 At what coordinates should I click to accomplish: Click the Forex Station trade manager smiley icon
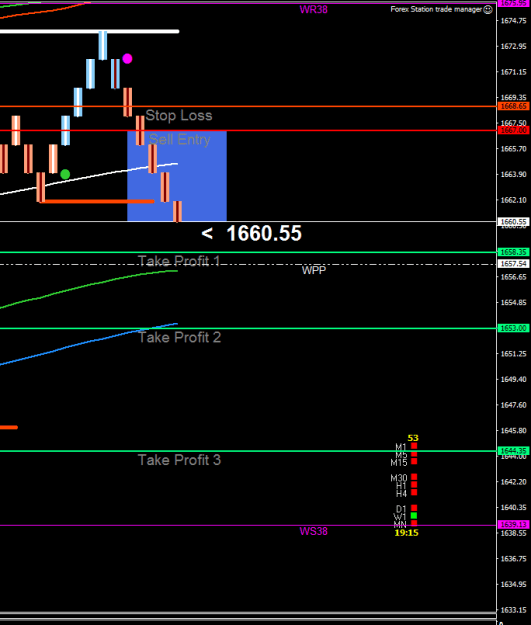click(488, 10)
